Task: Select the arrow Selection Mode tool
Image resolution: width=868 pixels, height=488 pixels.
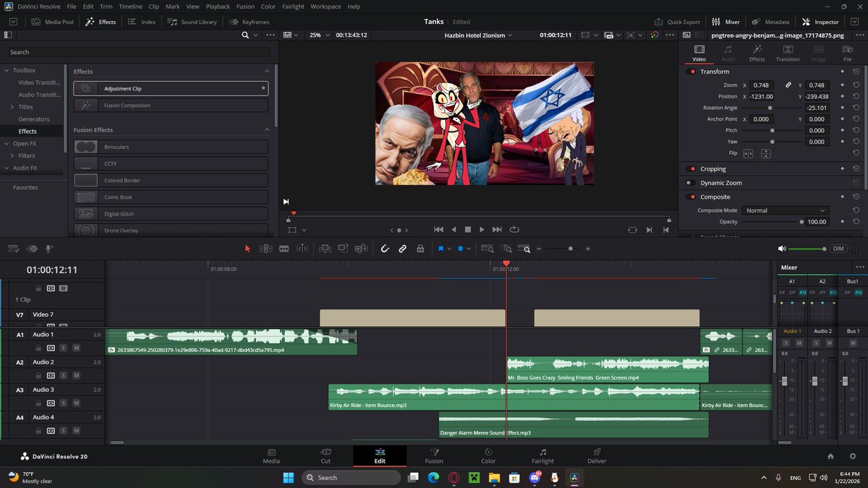Action: pyautogui.click(x=247, y=249)
